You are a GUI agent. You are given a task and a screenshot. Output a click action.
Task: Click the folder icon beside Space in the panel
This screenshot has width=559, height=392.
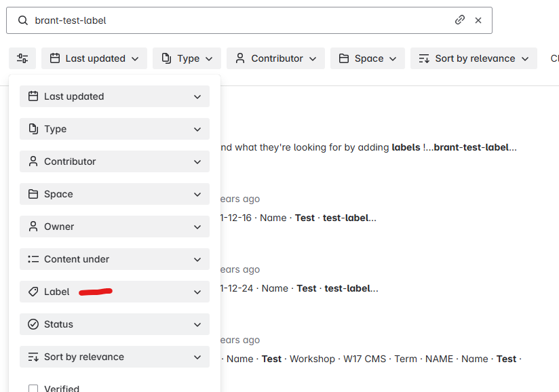[x=33, y=194]
